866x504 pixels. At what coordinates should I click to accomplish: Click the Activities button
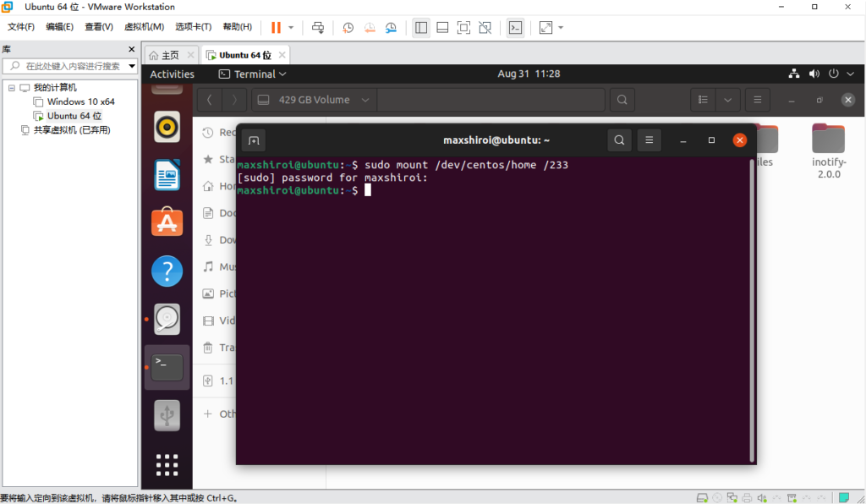click(172, 74)
